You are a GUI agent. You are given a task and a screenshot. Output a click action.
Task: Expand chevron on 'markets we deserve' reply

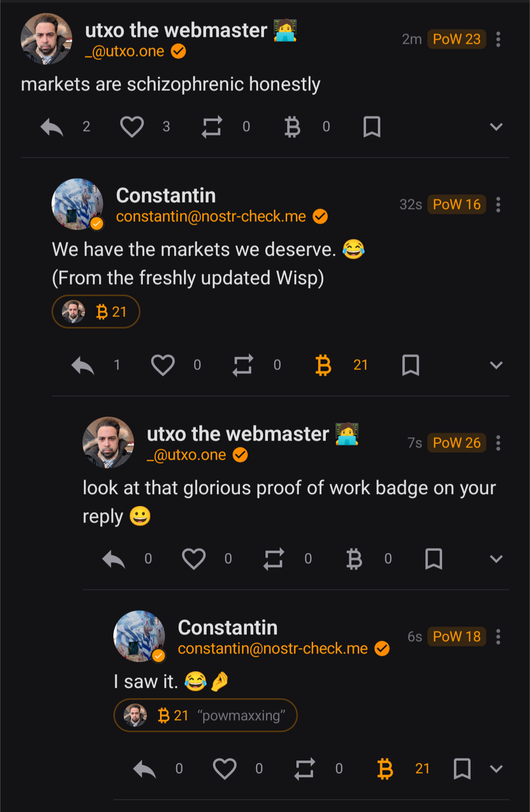point(496,365)
